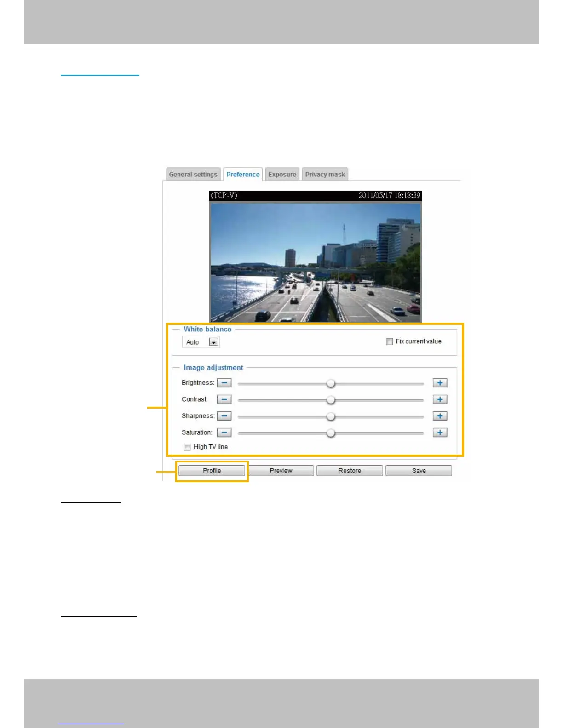Switch to the General settings tab
The height and width of the screenshot is (728, 563).
pos(193,175)
